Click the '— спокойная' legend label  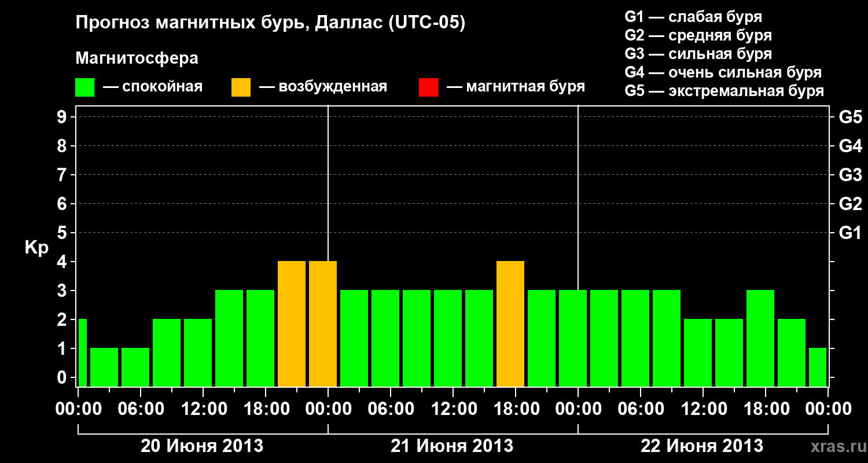coord(153,87)
